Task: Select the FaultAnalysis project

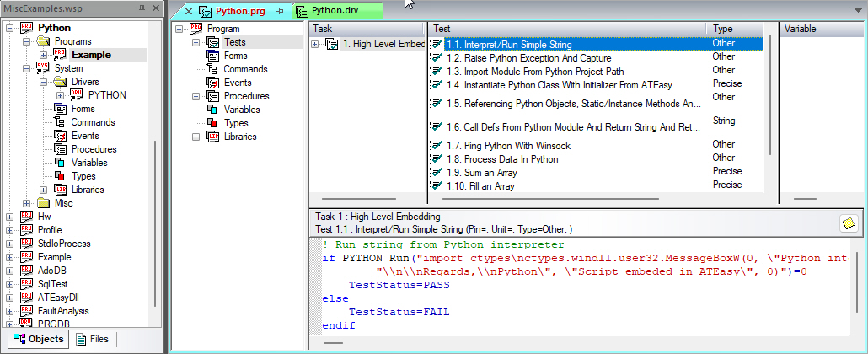Action: [63, 311]
